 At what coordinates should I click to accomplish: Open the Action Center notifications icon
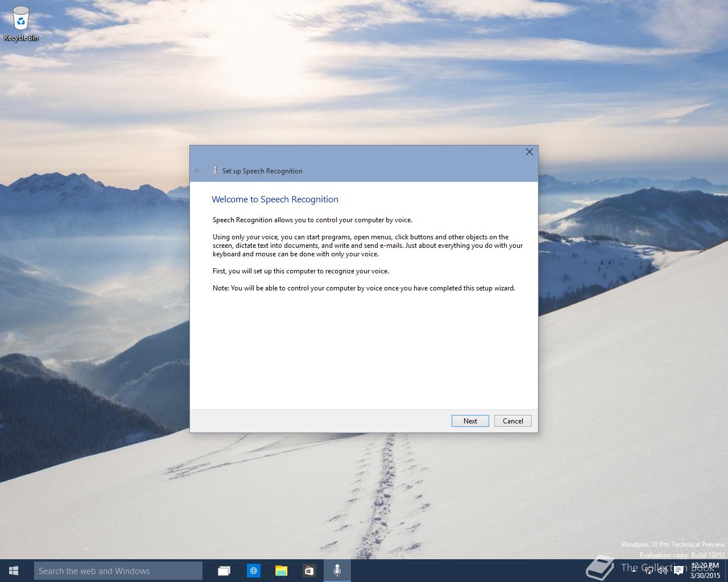(x=679, y=571)
